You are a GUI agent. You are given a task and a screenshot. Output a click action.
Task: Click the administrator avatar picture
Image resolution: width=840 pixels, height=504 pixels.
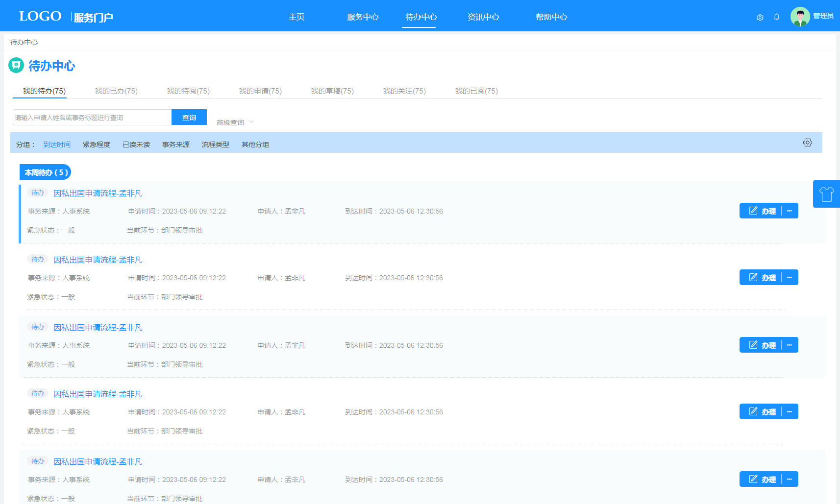[x=800, y=17]
